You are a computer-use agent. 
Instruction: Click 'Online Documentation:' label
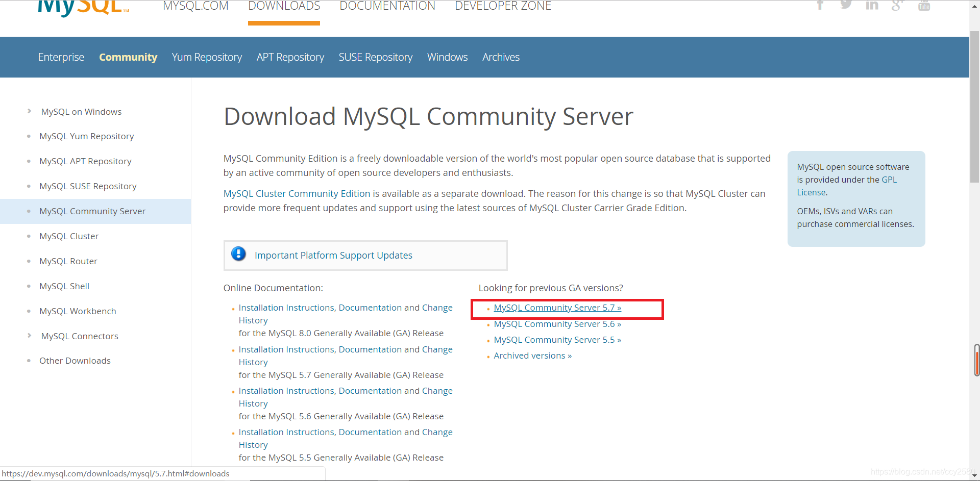pyautogui.click(x=273, y=288)
